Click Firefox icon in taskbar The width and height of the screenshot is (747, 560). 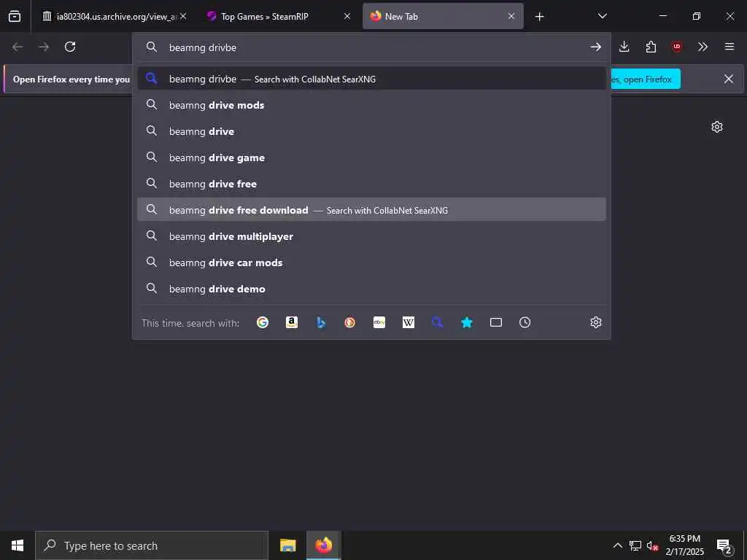tap(323, 545)
